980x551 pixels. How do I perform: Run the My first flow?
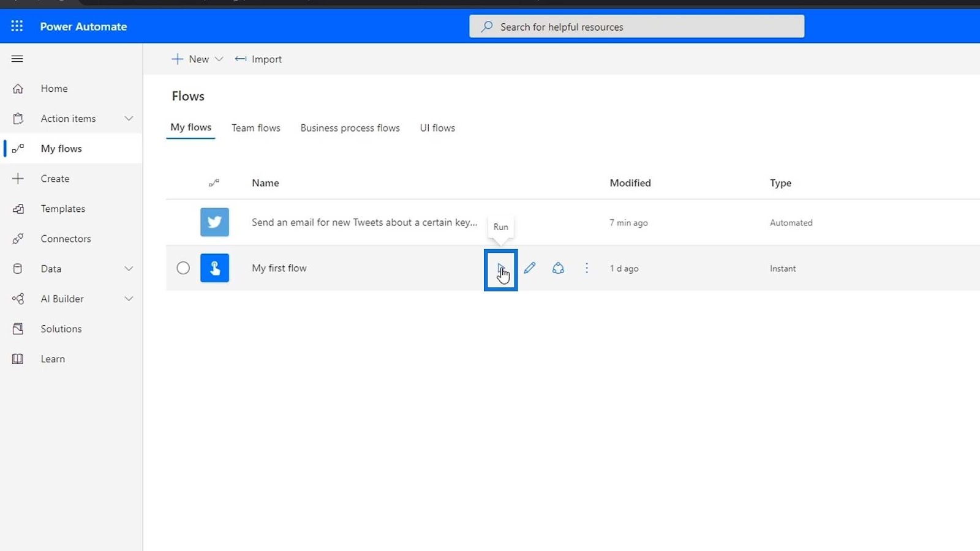click(x=501, y=269)
